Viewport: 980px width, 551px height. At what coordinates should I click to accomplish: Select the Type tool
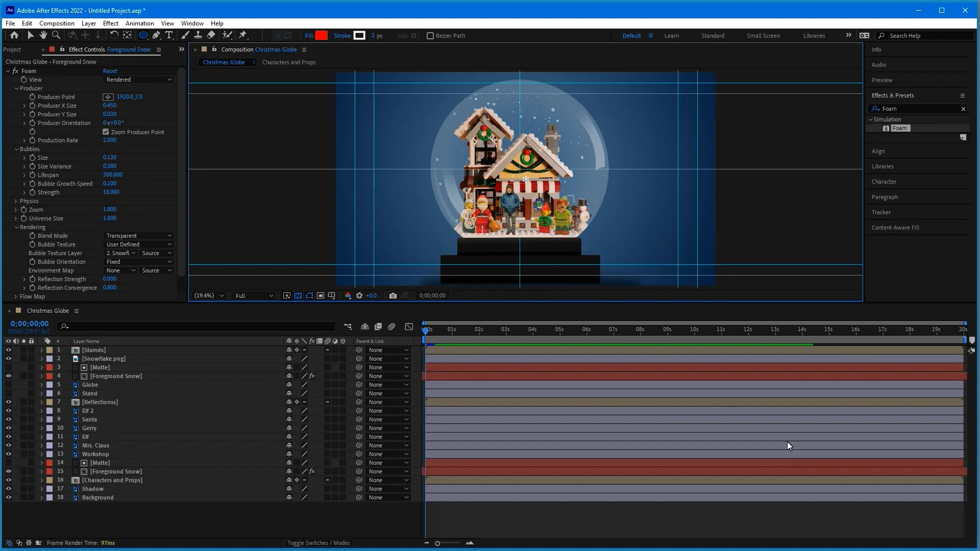169,35
